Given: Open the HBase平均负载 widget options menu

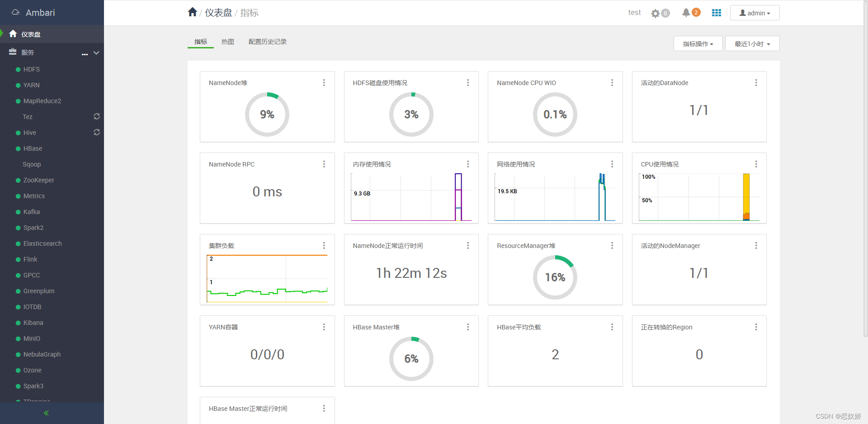Looking at the screenshot, I should pyautogui.click(x=612, y=327).
